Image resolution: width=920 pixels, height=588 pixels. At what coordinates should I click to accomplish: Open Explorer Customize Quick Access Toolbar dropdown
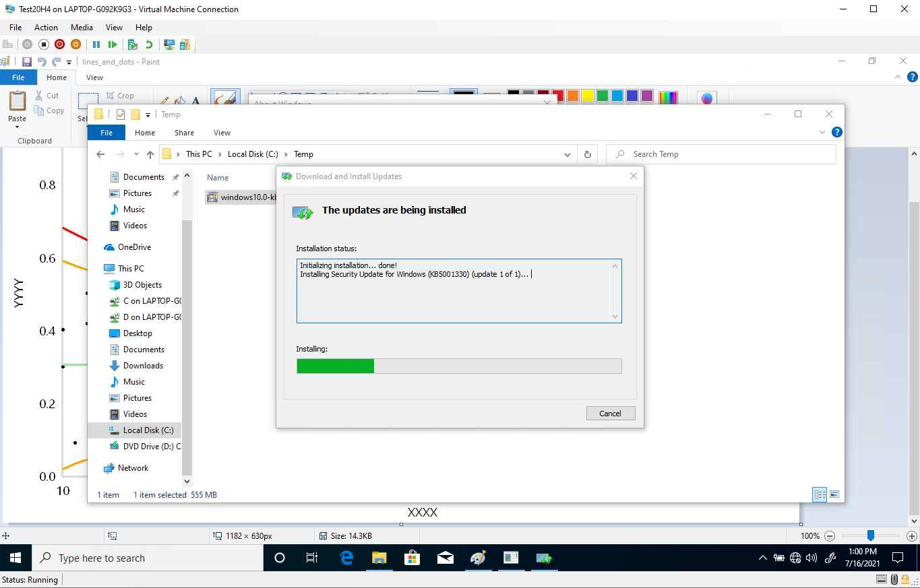coord(148,115)
